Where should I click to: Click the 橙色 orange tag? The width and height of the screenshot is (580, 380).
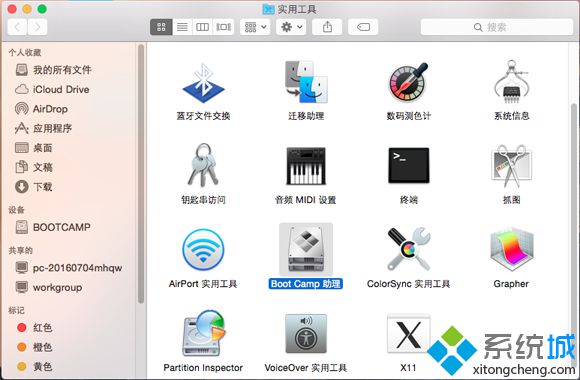35,347
